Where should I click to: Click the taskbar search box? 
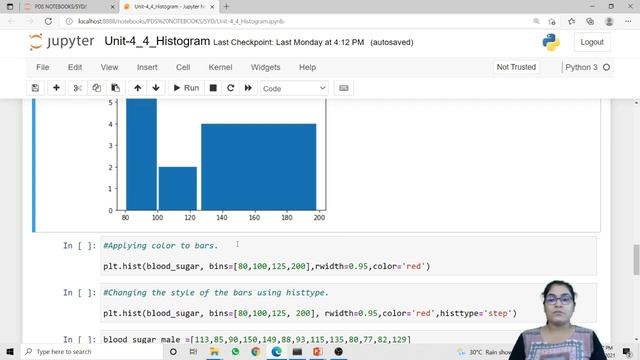[x=92, y=351]
